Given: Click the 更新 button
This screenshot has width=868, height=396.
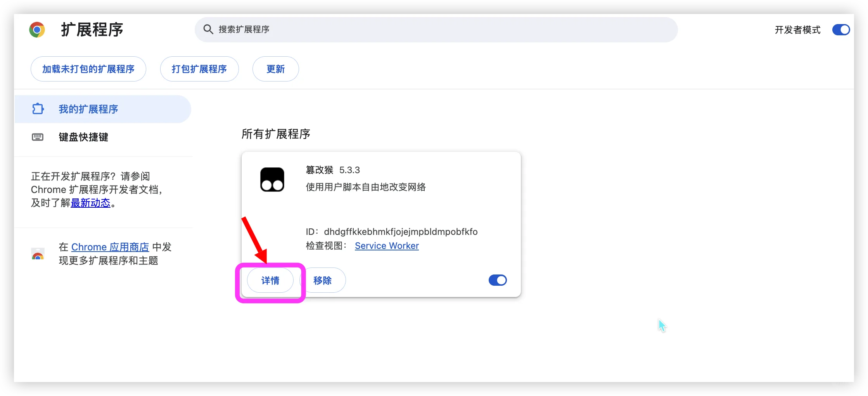Looking at the screenshot, I should point(276,69).
